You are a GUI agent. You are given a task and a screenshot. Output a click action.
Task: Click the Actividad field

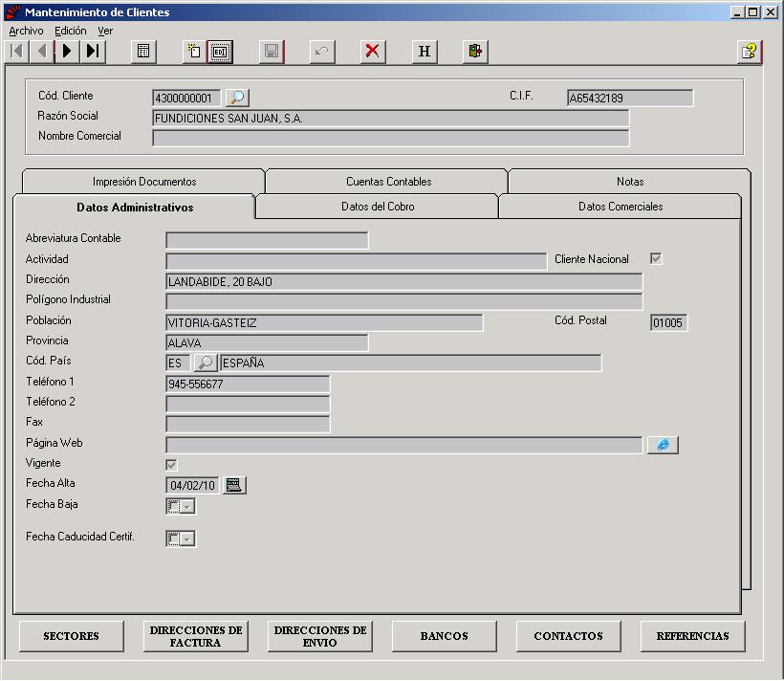(356, 261)
